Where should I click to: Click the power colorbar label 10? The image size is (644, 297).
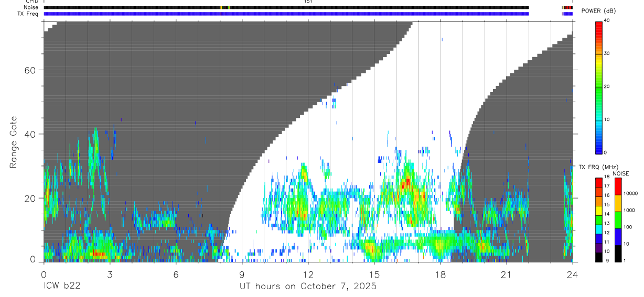point(607,119)
